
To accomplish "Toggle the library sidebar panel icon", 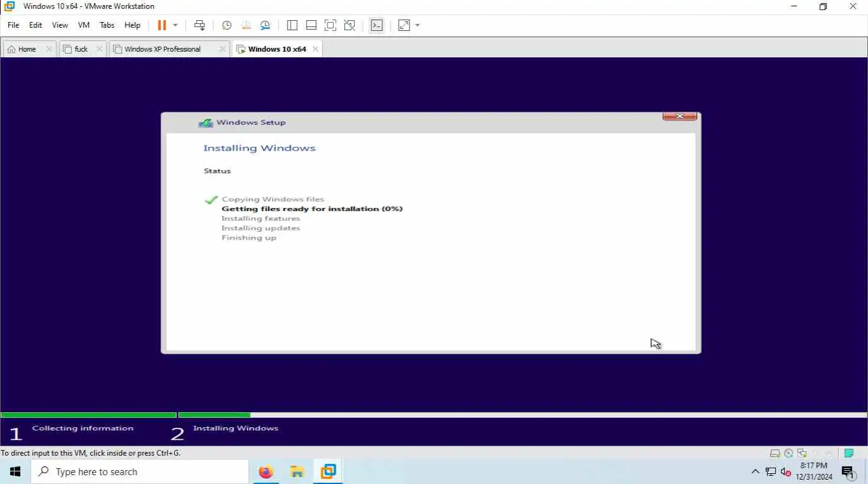I will (292, 25).
